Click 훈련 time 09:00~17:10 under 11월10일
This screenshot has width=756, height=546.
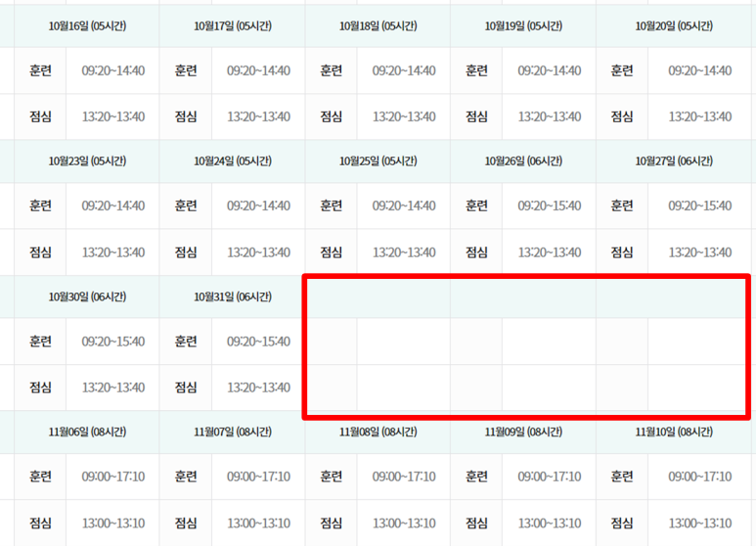[x=700, y=477]
